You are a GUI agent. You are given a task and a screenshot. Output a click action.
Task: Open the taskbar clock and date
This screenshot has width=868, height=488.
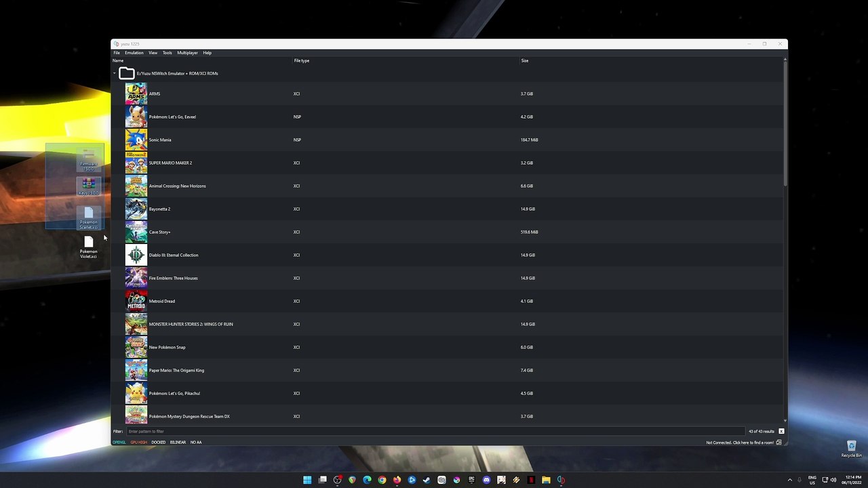[x=852, y=480]
